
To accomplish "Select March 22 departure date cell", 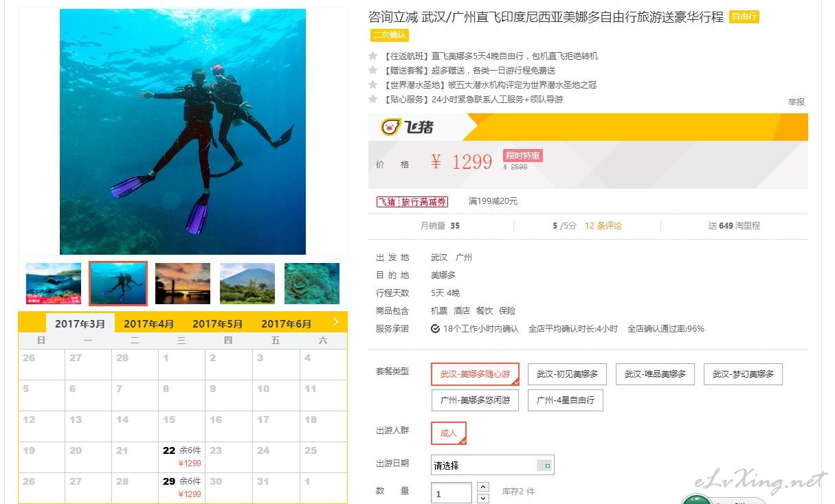I will pyautogui.click(x=182, y=457).
